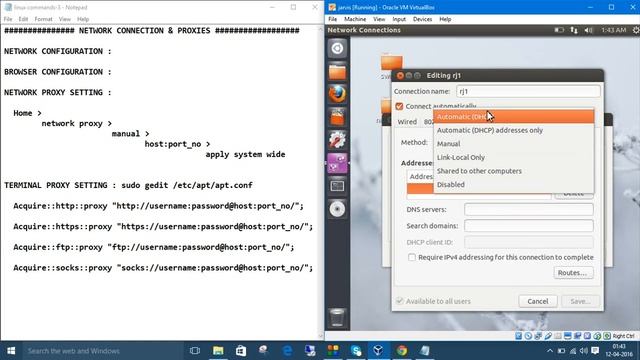Click the Ubuntu panel clock 1:43 AM
Screen dimensions: 640x360
[613, 30]
